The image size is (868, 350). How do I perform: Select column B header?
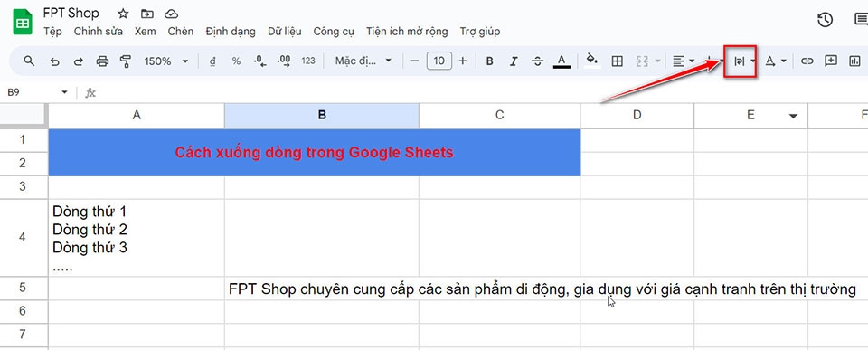click(322, 115)
